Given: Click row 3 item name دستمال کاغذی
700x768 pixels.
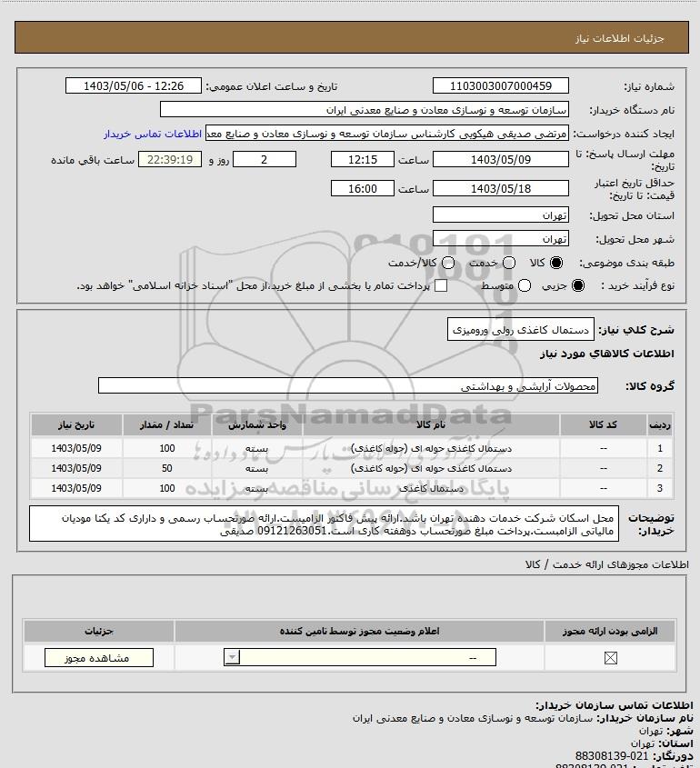Looking at the screenshot, I should pyautogui.click(x=431, y=488).
